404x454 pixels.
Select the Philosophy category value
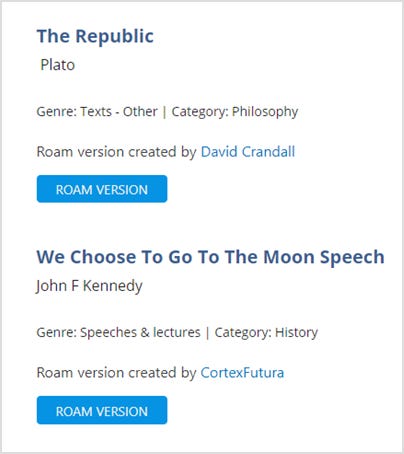[265, 112]
